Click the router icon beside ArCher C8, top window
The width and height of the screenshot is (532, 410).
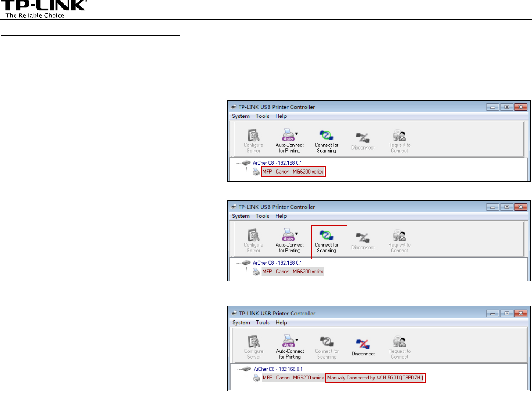click(246, 163)
